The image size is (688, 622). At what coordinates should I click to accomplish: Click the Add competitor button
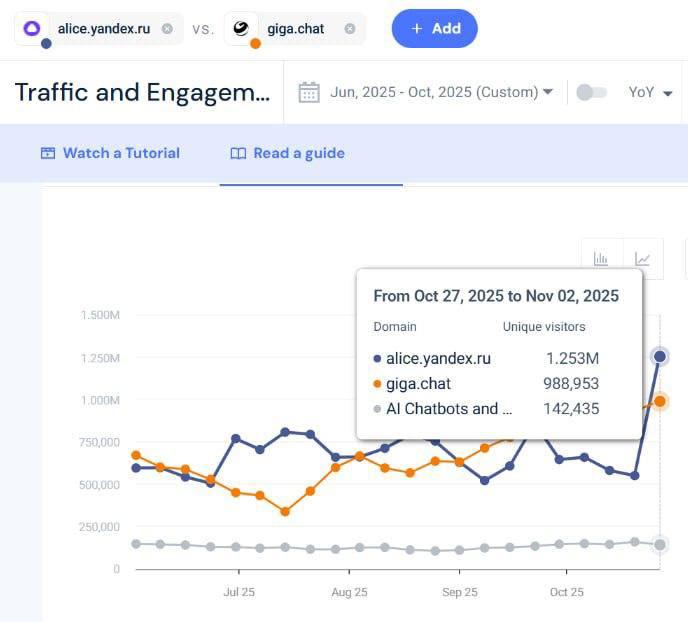434,29
